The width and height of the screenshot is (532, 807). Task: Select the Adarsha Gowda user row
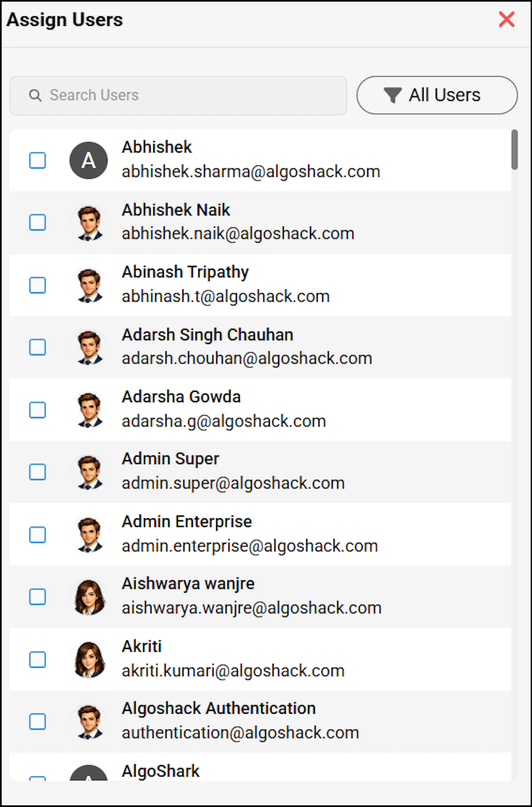tap(260, 410)
